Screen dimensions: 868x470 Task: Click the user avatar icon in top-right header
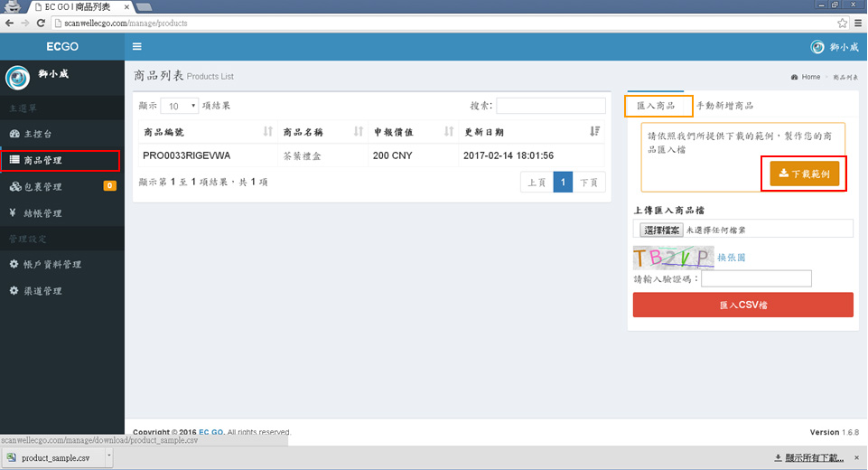pos(817,48)
